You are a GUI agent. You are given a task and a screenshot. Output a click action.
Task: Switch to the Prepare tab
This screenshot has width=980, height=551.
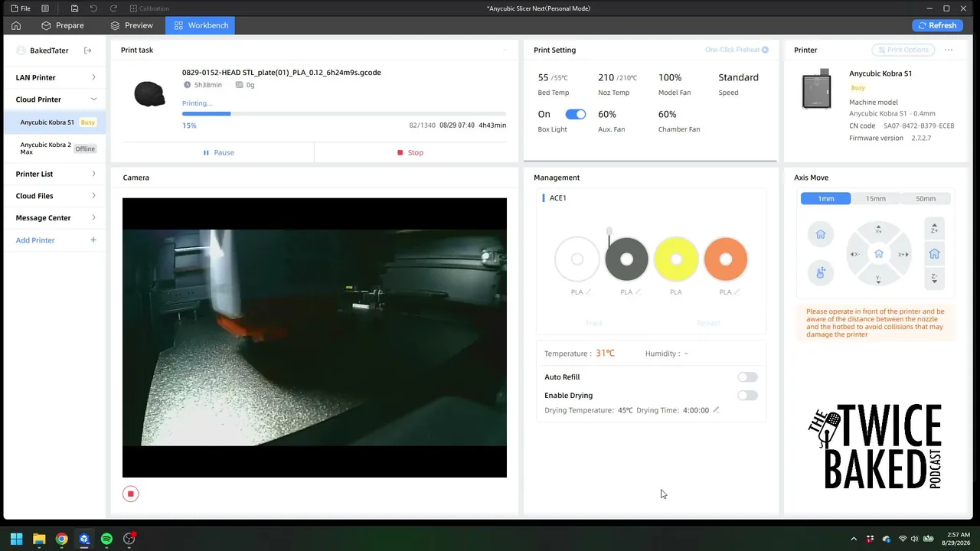point(62,25)
